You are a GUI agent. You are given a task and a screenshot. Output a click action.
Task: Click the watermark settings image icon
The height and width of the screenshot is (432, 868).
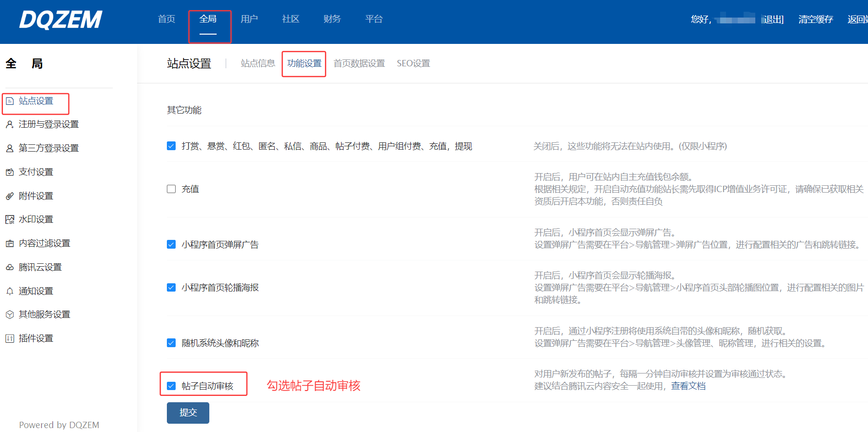[10, 219]
